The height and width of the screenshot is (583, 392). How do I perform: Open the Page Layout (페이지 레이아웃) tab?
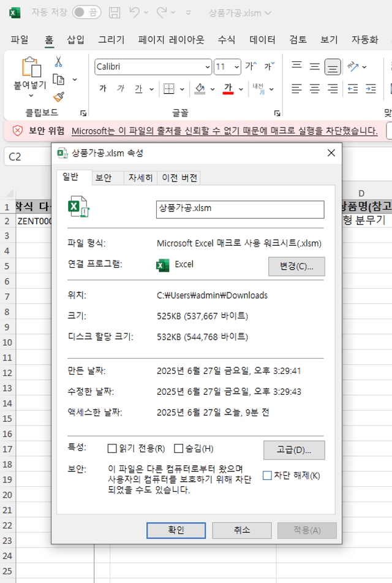(171, 39)
